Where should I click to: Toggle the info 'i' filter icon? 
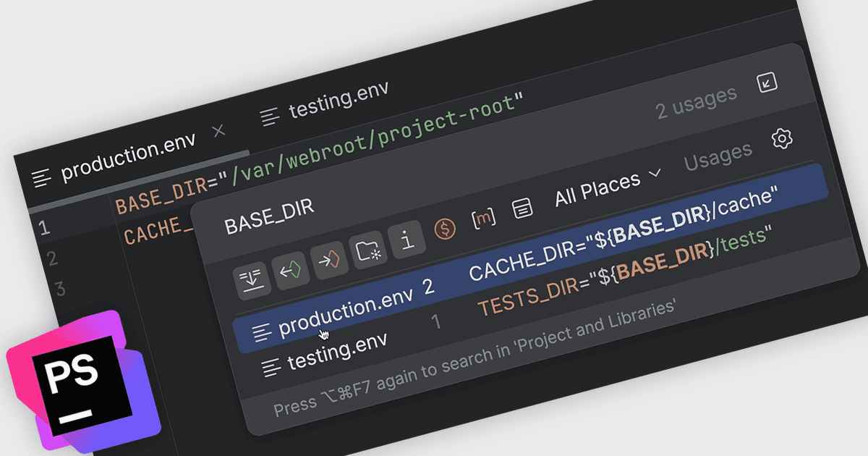click(x=406, y=240)
